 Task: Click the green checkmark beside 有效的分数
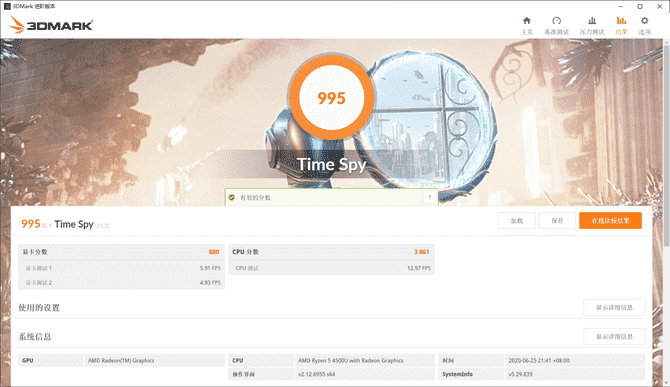232,197
